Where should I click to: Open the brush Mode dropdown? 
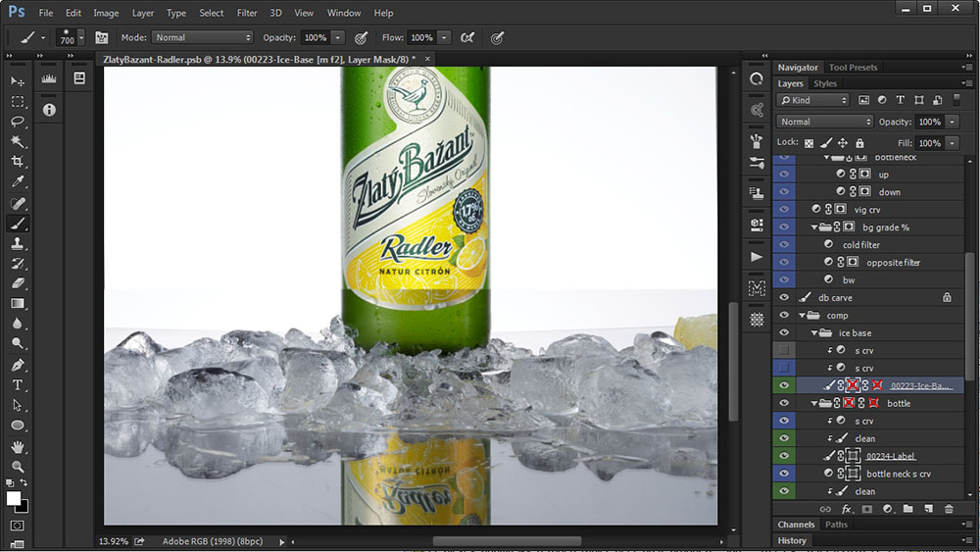202,37
